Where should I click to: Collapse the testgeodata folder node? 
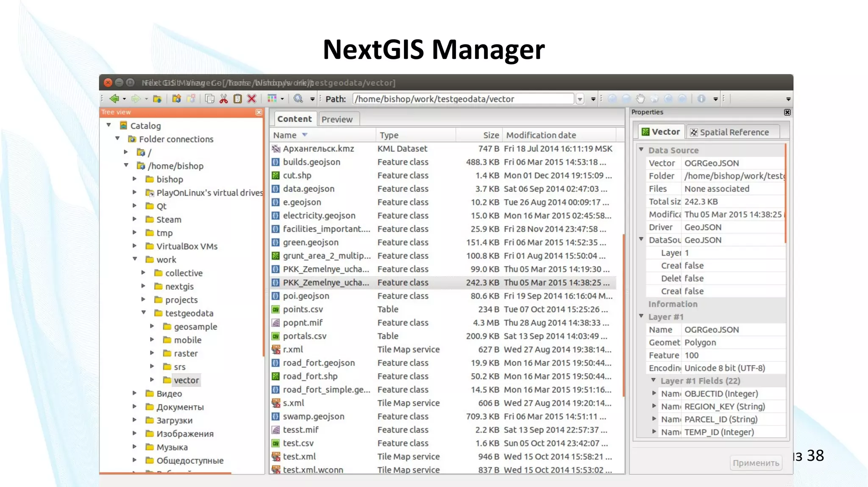click(x=144, y=313)
